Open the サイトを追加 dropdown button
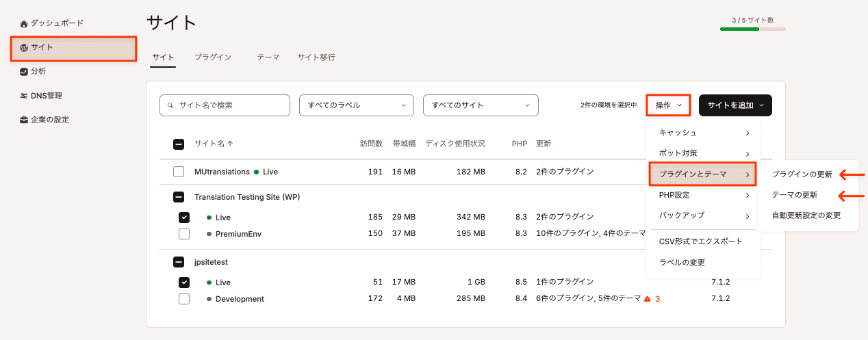The width and height of the screenshot is (868, 340). (735, 105)
